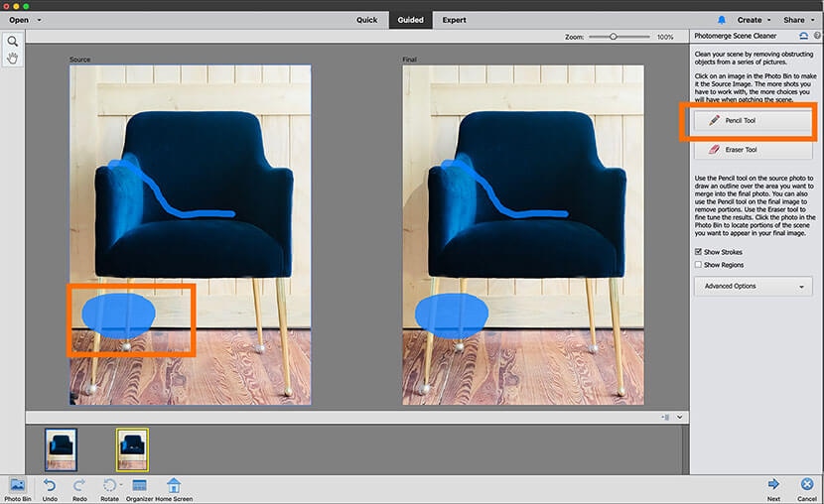
Task: Select the Eraser Tool button
Action: click(x=753, y=150)
